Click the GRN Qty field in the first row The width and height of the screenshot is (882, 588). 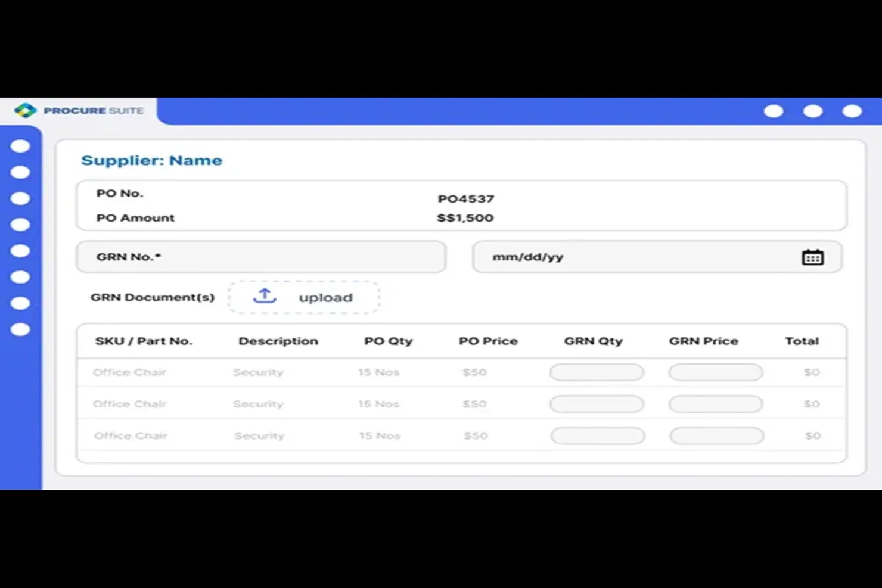click(x=597, y=372)
